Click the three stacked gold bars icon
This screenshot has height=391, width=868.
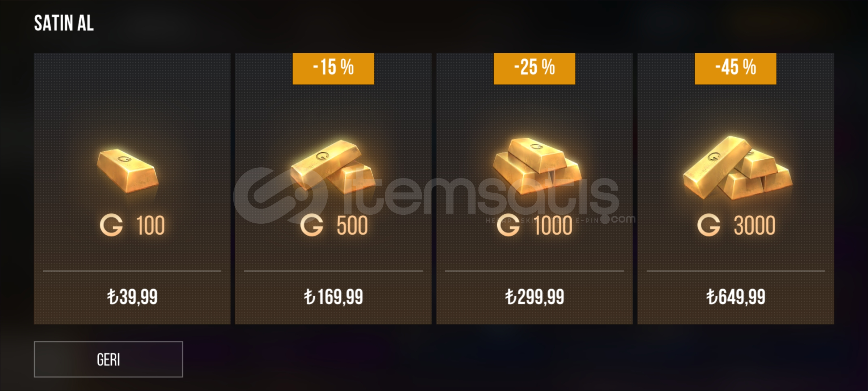click(537, 166)
